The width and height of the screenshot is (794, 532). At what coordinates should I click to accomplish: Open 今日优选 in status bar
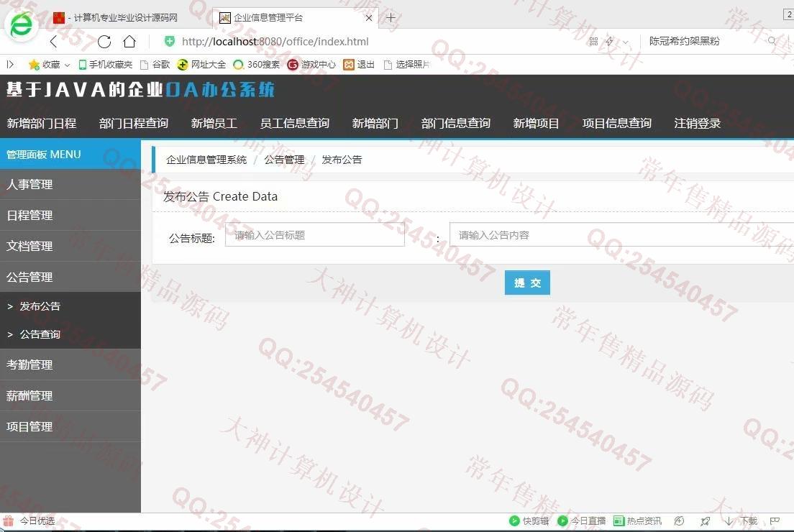(x=29, y=520)
